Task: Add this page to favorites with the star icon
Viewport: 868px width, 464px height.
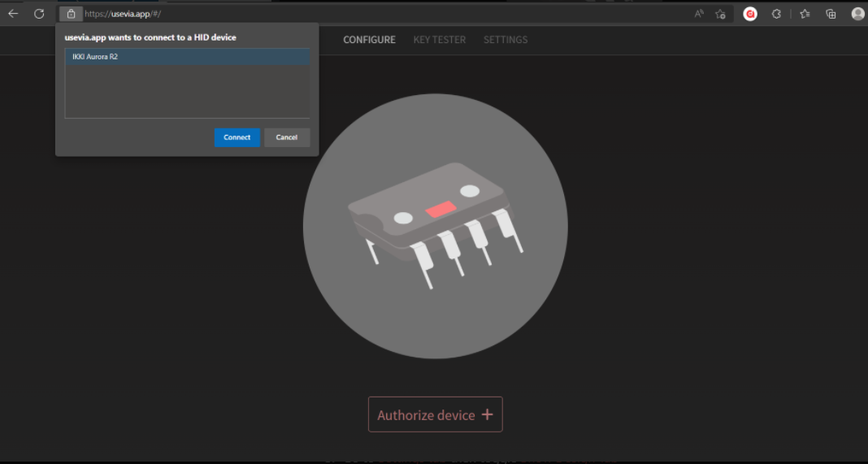Action: tap(719, 14)
